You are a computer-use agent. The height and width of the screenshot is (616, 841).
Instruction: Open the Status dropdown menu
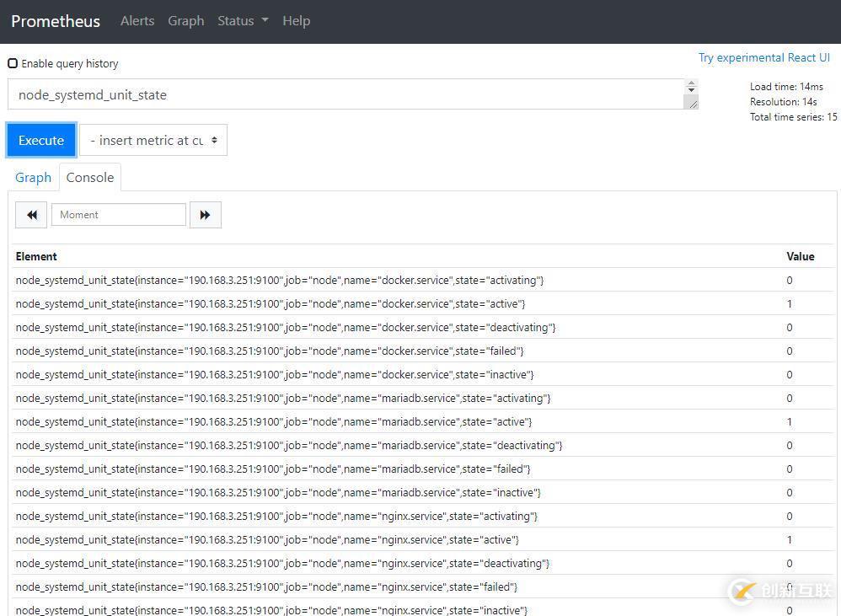(x=243, y=21)
